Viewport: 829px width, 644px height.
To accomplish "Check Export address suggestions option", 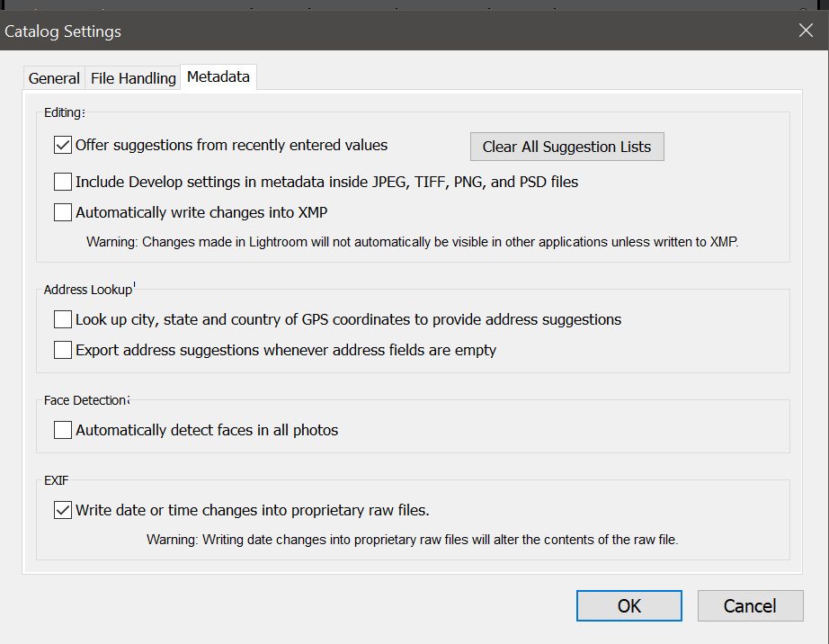I will [x=63, y=350].
